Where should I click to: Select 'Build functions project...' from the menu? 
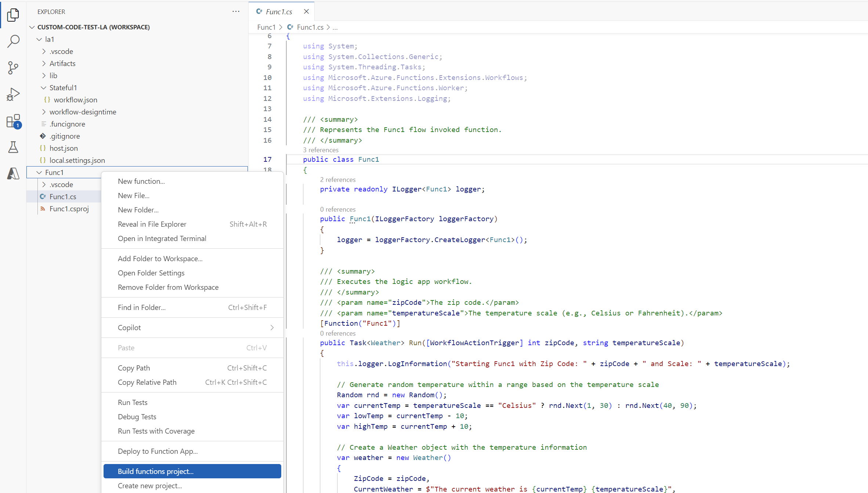click(155, 471)
